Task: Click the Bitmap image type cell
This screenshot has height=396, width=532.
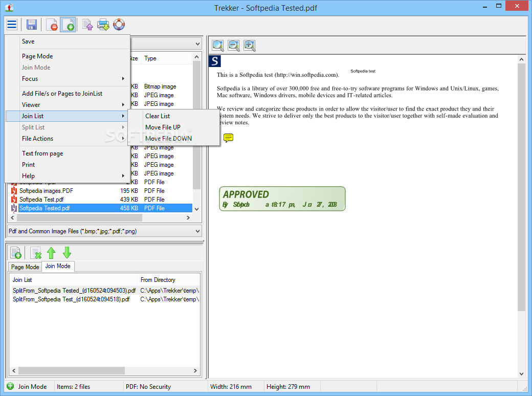Action: [160, 86]
